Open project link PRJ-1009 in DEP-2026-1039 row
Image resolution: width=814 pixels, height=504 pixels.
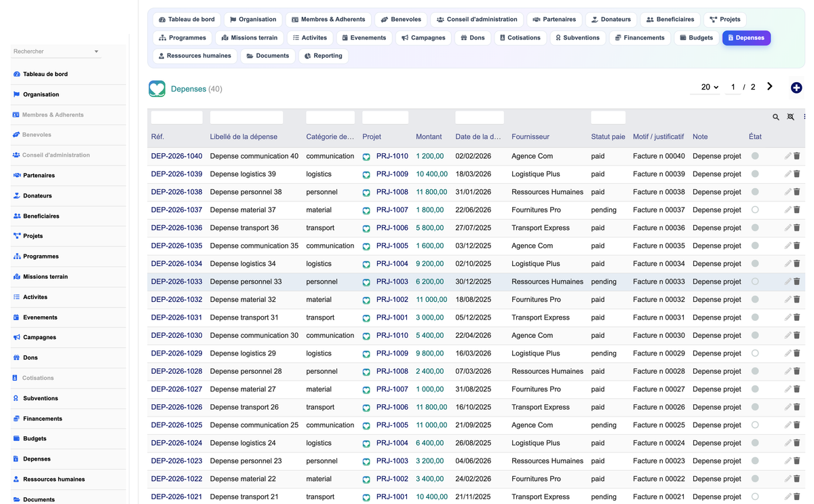pyautogui.click(x=392, y=174)
